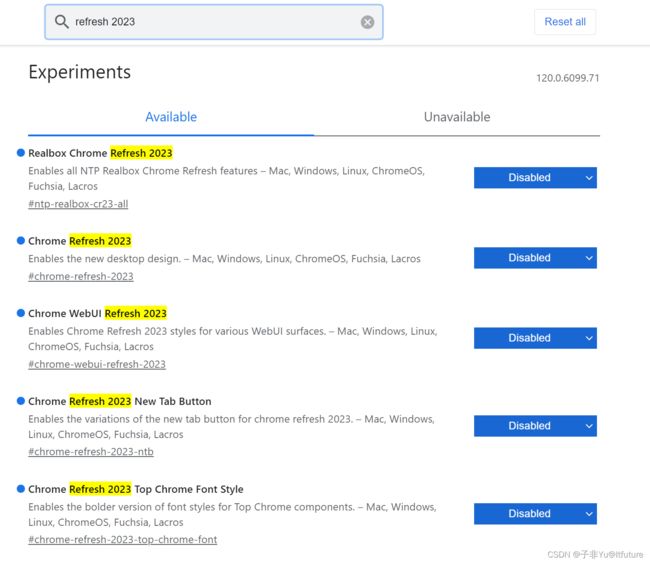This screenshot has width=650, height=563.
Task: Open Chrome Refresh 2023 desktop design dropdown
Action: point(535,258)
